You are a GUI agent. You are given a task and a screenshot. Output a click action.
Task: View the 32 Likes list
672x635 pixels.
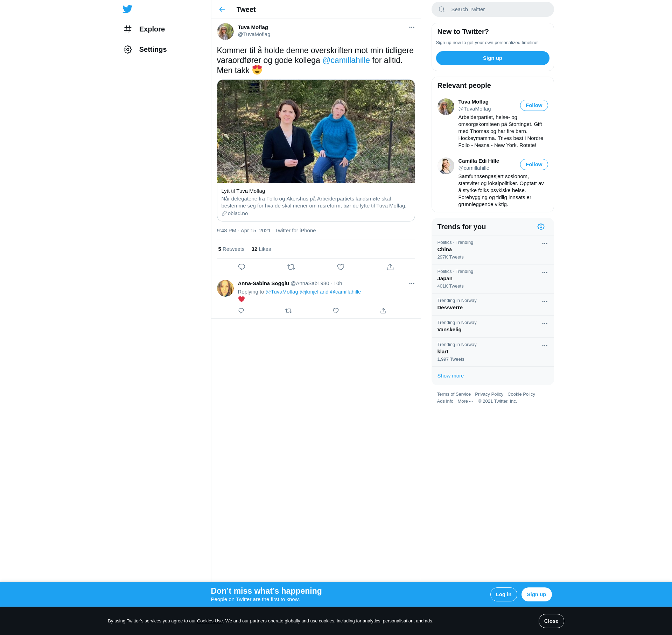(x=261, y=249)
